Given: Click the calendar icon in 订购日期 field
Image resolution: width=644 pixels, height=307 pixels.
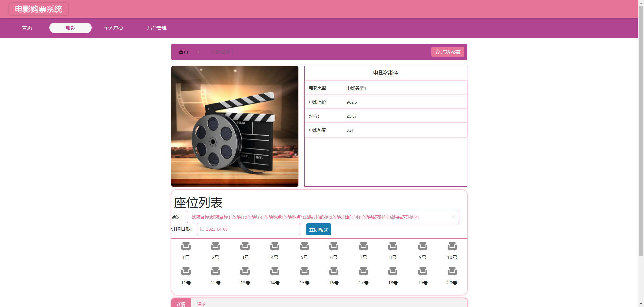Looking at the screenshot, I should (202, 229).
